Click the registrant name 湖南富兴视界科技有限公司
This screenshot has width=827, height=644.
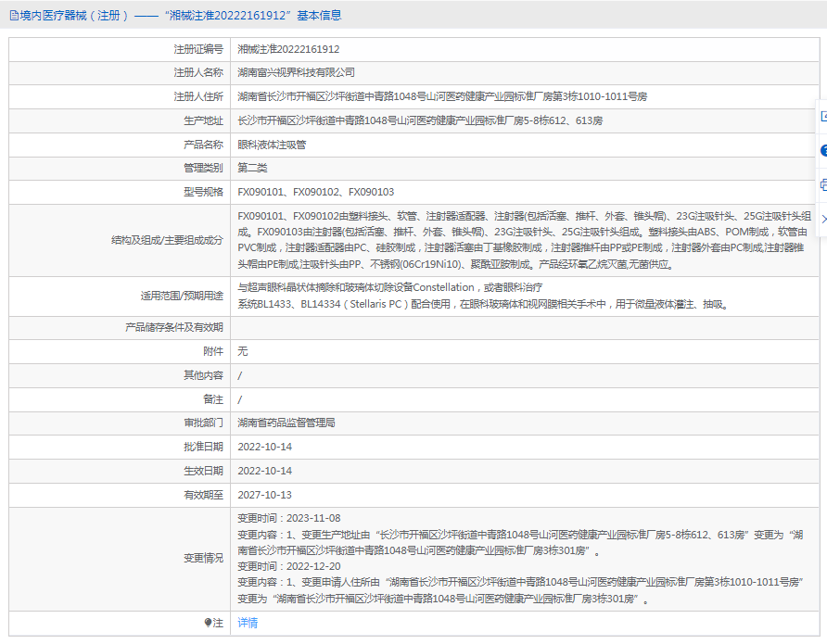pyautogui.click(x=296, y=72)
